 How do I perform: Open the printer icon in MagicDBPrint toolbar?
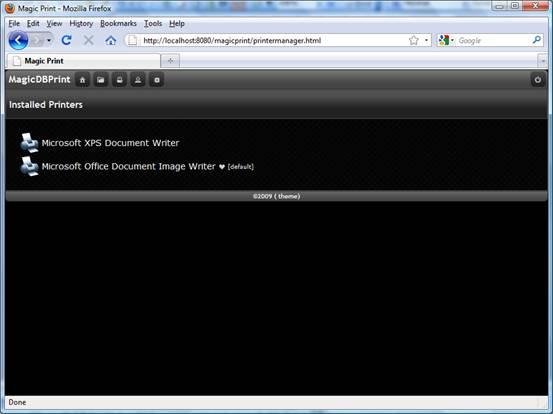pyautogui.click(x=120, y=80)
